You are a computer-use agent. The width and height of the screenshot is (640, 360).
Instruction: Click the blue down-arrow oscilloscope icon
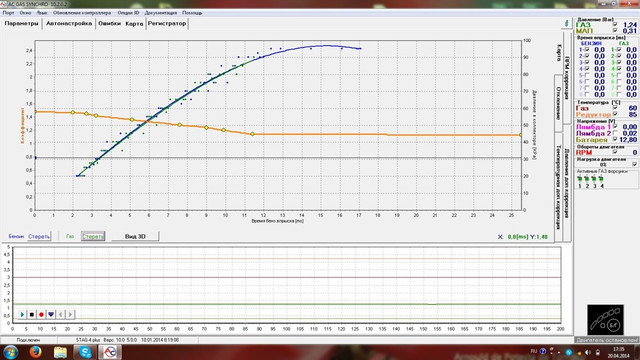coord(51,314)
